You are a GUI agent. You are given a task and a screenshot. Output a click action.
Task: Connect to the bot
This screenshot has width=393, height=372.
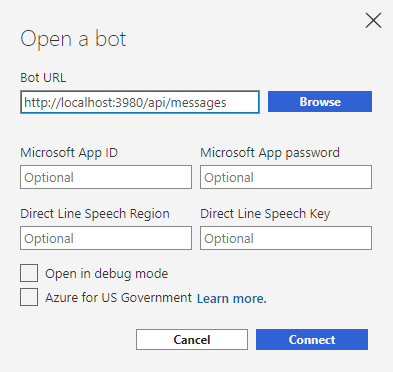tap(312, 340)
